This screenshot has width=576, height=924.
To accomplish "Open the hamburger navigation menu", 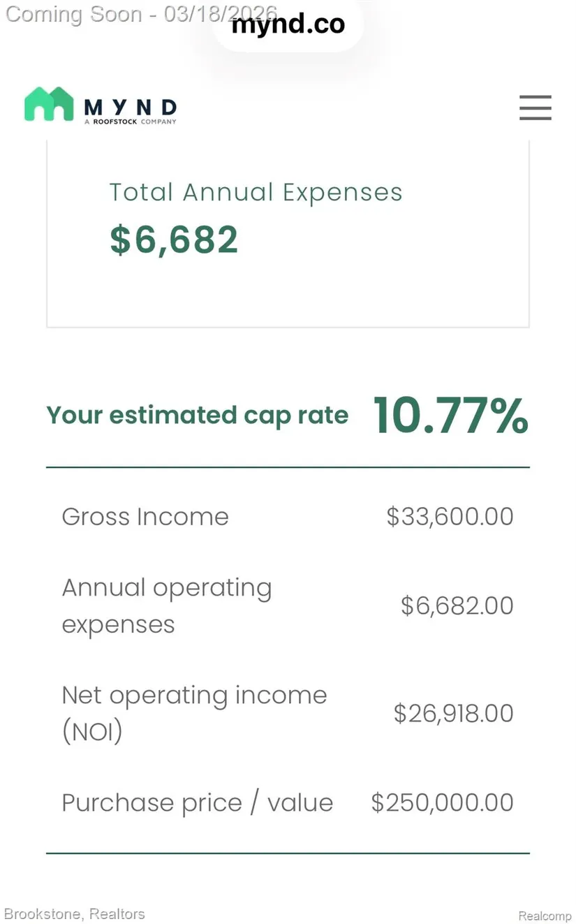I will [535, 108].
